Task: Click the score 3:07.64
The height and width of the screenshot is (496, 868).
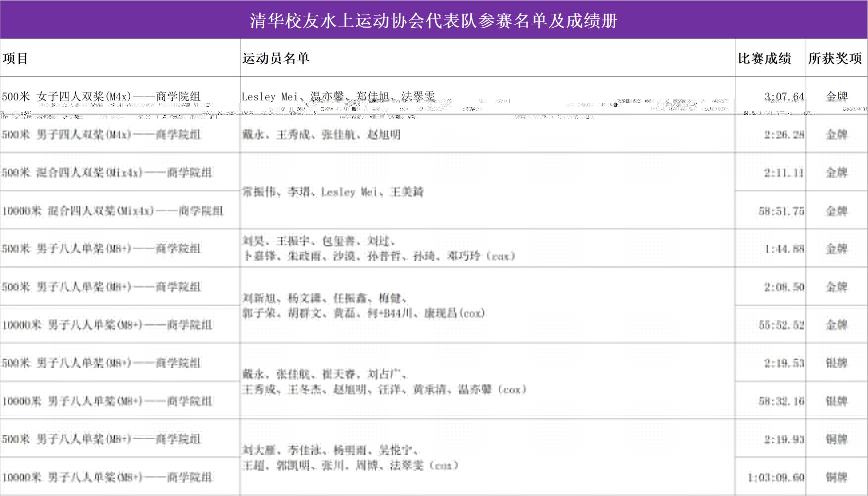Action: (x=784, y=96)
